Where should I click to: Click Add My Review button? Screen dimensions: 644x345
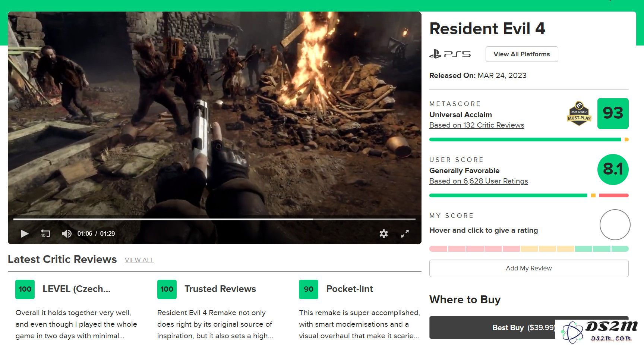pyautogui.click(x=529, y=268)
